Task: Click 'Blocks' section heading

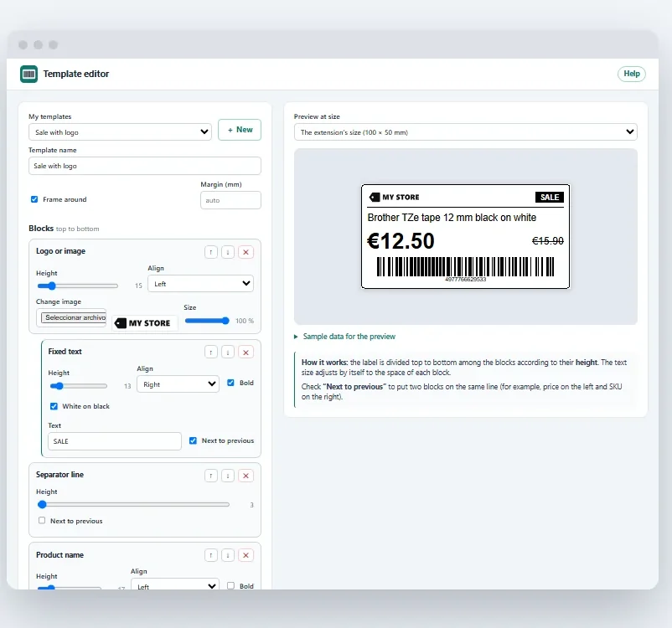Action: click(x=41, y=229)
